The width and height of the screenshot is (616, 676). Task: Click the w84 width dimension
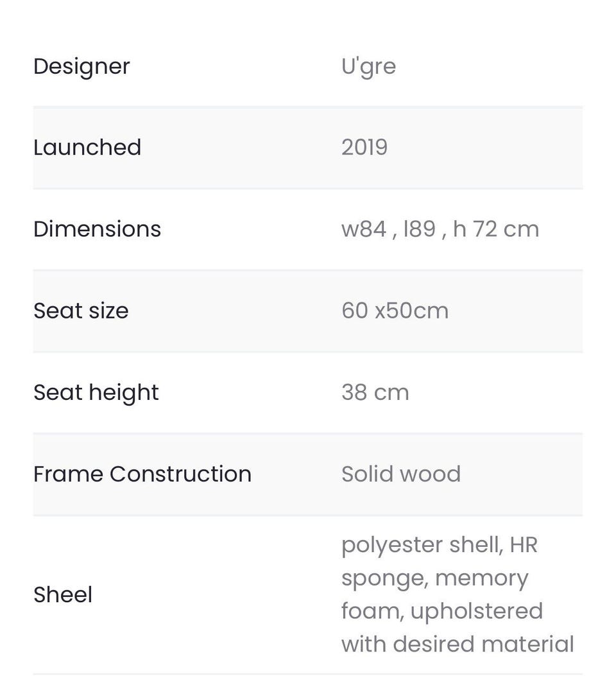(363, 229)
